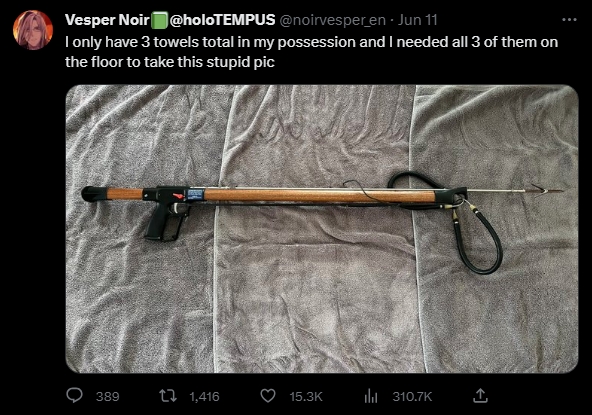The height and width of the screenshot is (415, 592).
Task: Click the repost arrows icon
Action: [x=168, y=396]
